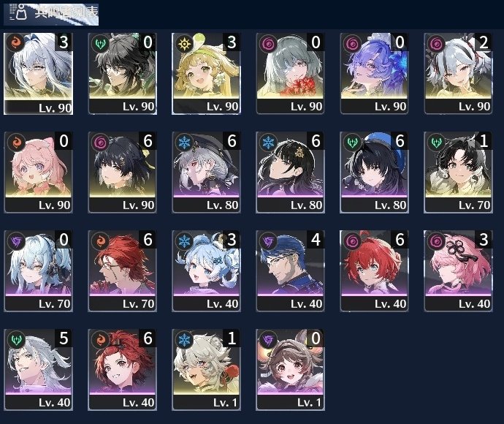Open the pink-haired Havoc character at Lv. 40

pos(458,271)
